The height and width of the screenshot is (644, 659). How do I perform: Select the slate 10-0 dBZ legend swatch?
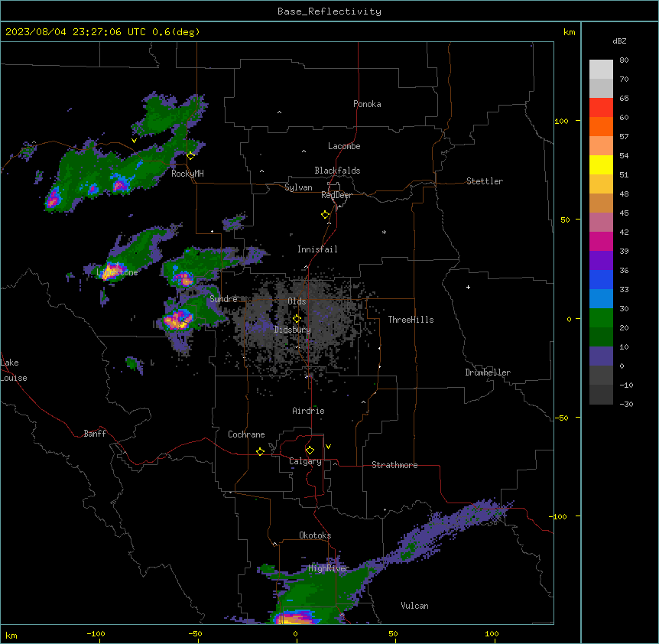pyautogui.click(x=601, y=356)
